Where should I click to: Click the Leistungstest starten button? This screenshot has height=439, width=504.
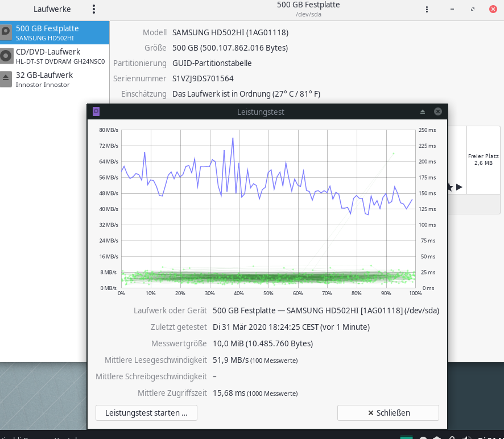pos(147,413)
